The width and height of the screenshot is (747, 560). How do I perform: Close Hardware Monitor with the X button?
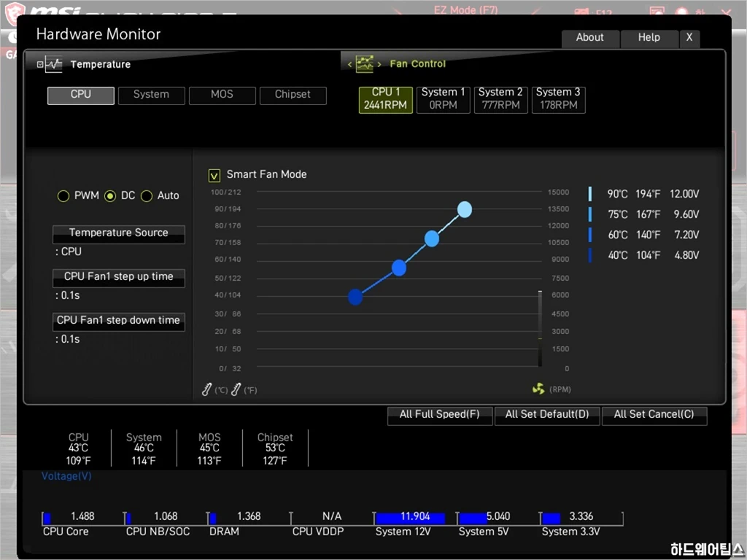point(689,38)
